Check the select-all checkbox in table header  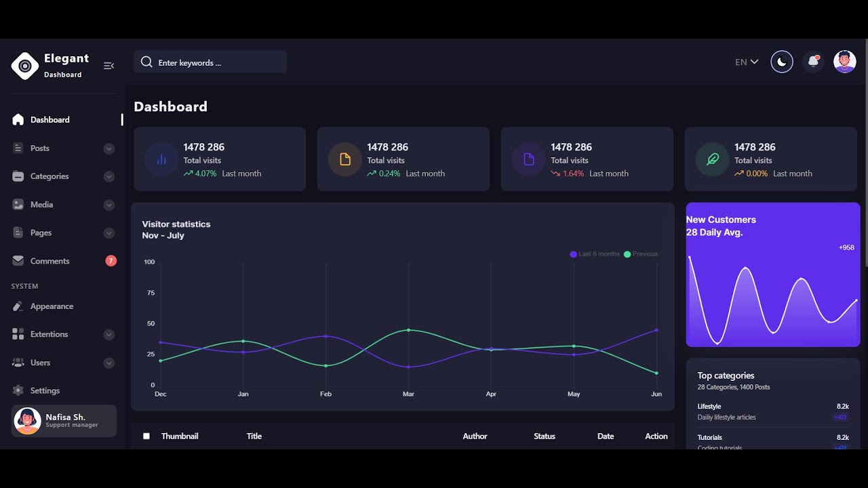click(146, 436)
